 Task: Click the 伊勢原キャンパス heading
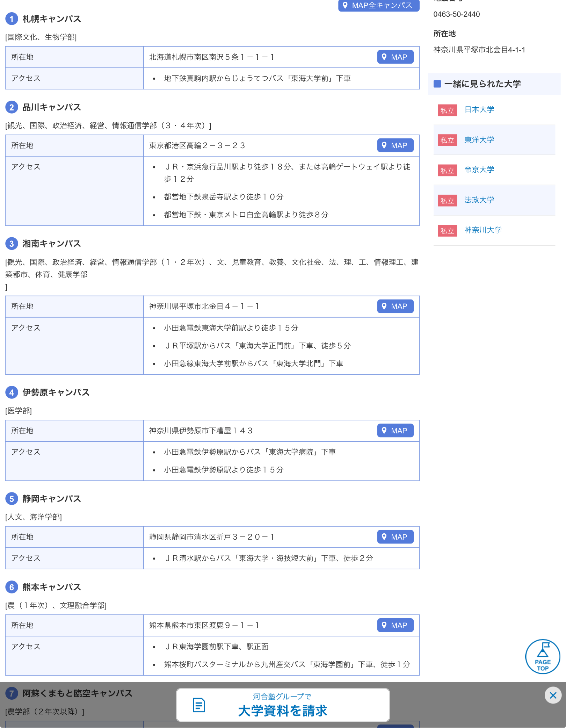[x=56, y=392]
